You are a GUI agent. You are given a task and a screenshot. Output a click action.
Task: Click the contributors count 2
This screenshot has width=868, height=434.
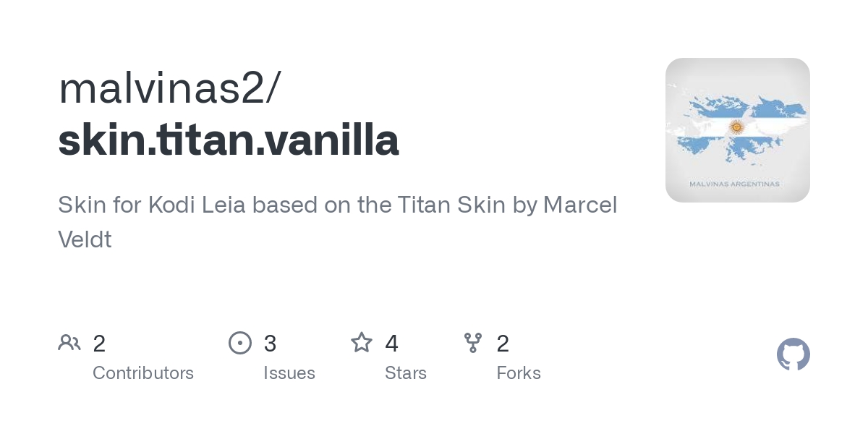(99, 344)
